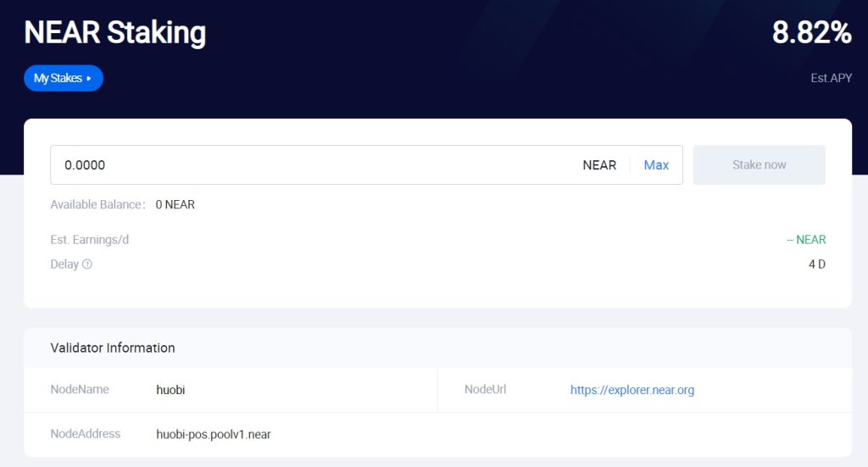The image size is (868, 467).
Task: Click the Est.APY label
Action: (831, 79)
